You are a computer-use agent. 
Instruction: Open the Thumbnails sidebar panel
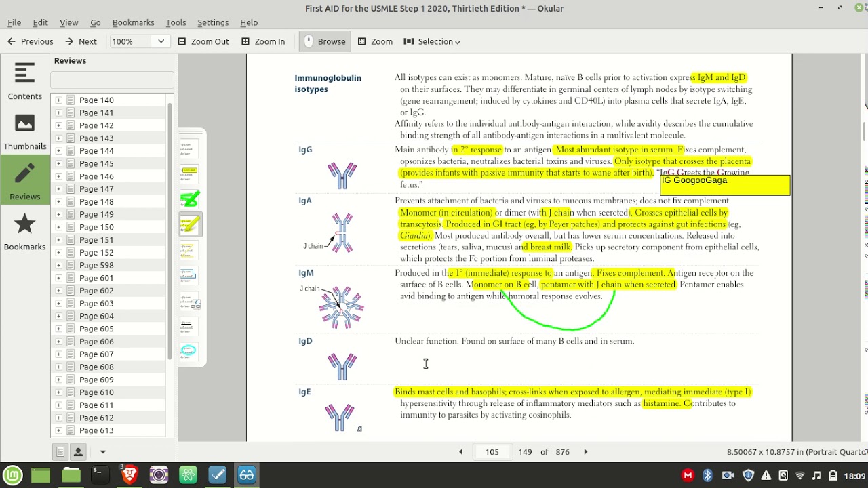tap(24, 131)
